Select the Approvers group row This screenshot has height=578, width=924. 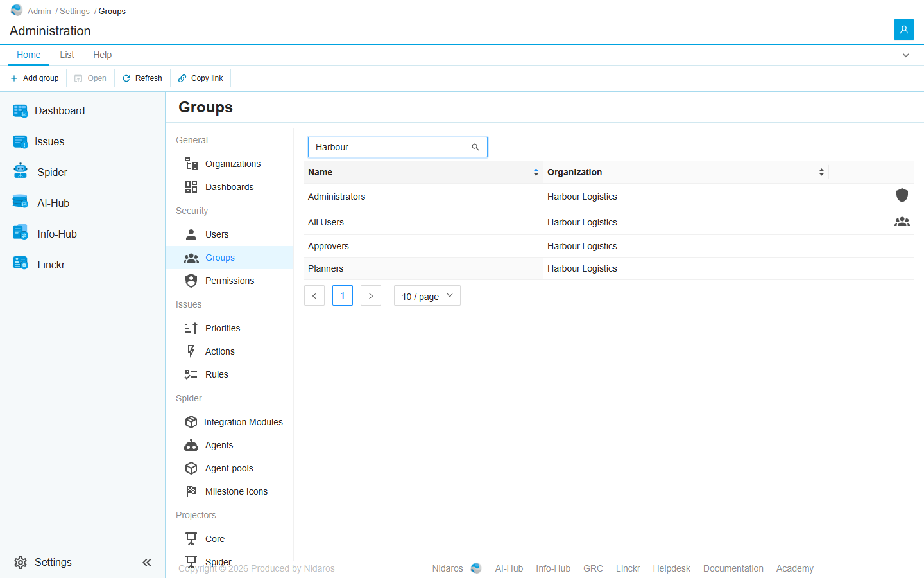609,246
